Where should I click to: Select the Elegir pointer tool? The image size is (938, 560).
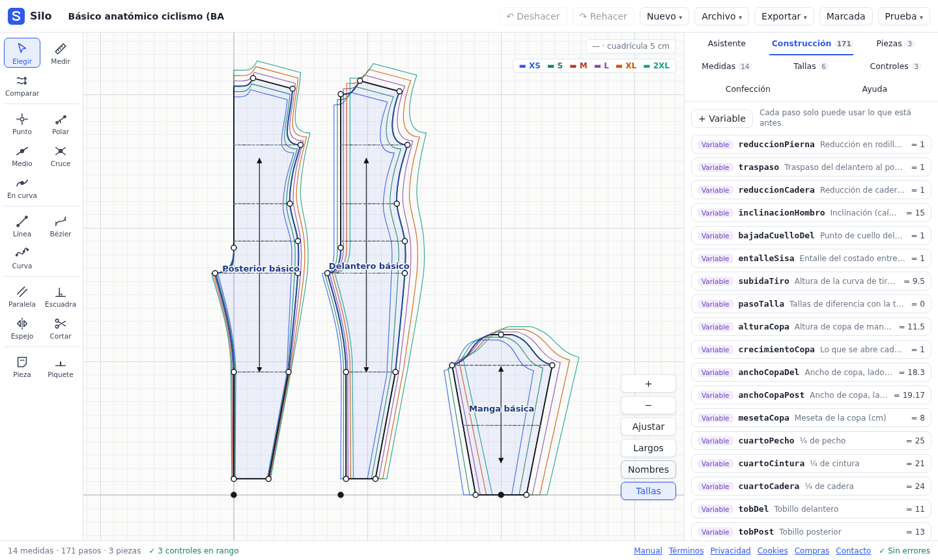(x=22, y=53)
